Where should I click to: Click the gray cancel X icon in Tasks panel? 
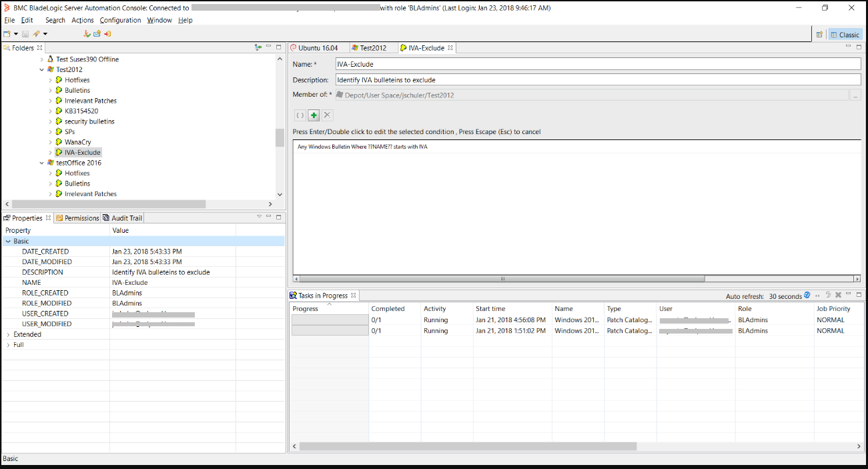tap(838, 295)
